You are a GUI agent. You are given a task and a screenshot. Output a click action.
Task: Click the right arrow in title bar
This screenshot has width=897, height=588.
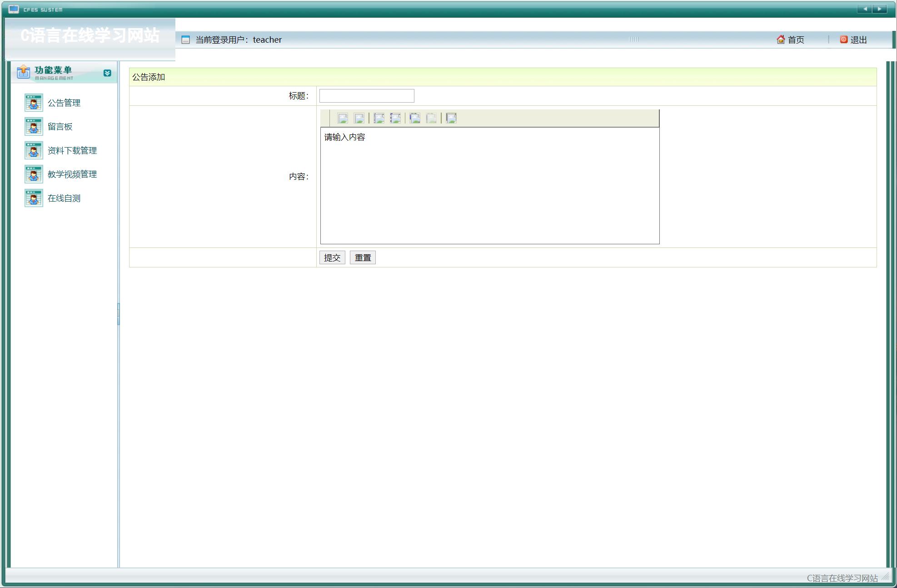879,9
